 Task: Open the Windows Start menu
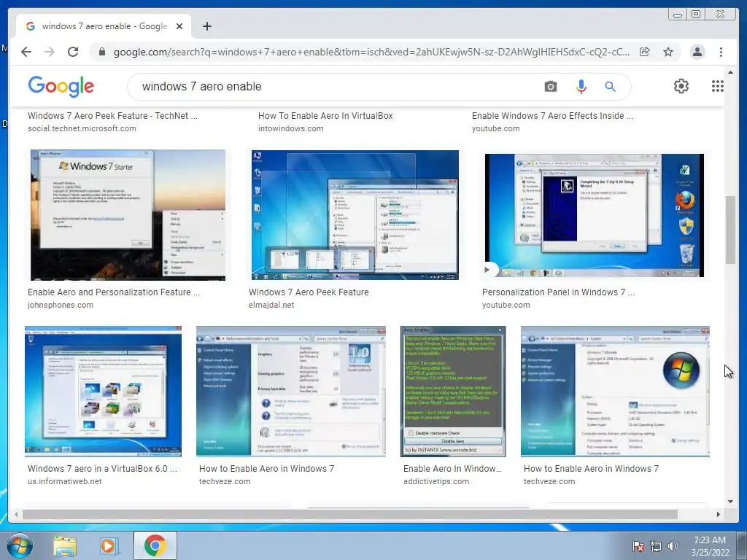tap(20, 545)
